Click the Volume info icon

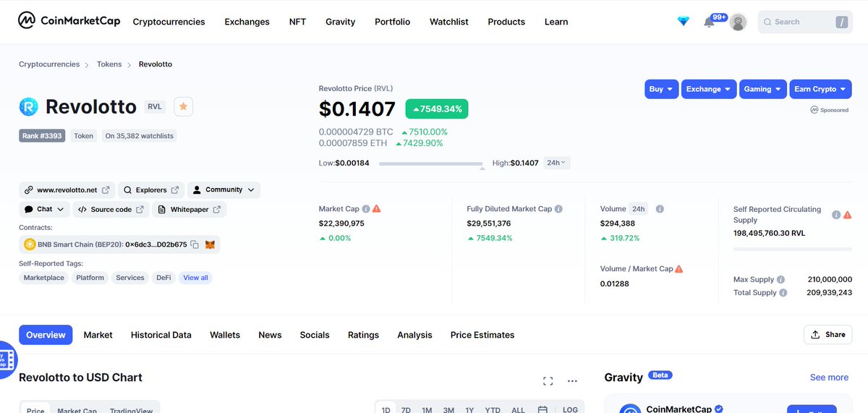coord(660,209)
